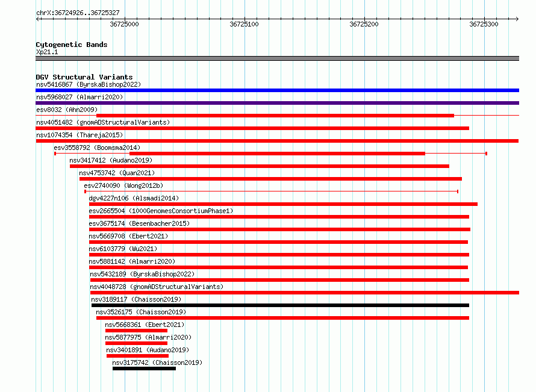Select the thin esv2740090 variant line
536x392 pixels.
(272, 191)
